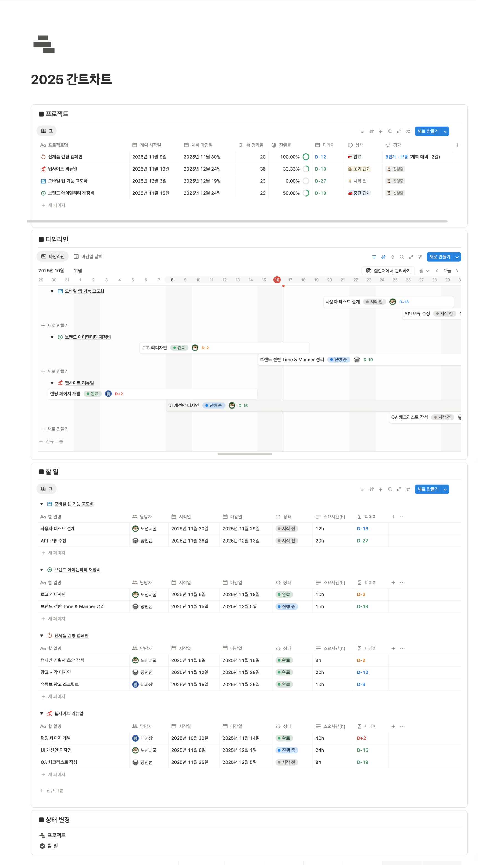The image size is (504, 865).
Task: Click 중간 단계 status of 브랜드 아이덴티티 재정비
Action: tap(359, 193)
